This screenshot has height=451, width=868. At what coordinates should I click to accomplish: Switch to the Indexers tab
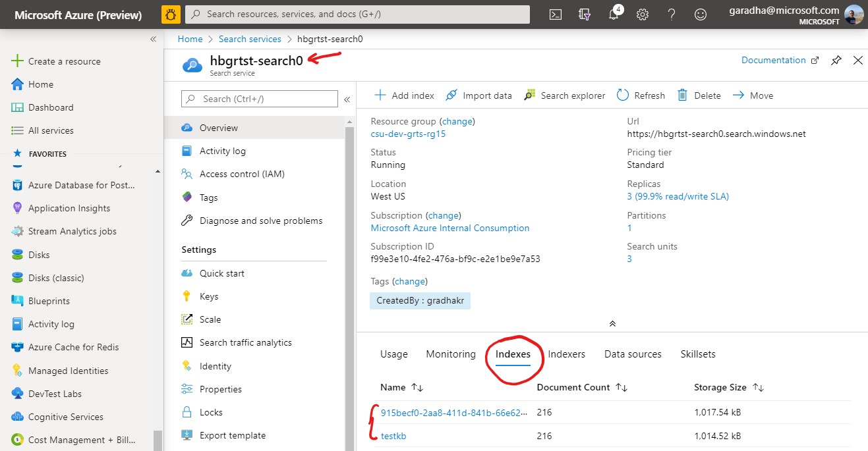pos(567,354)
